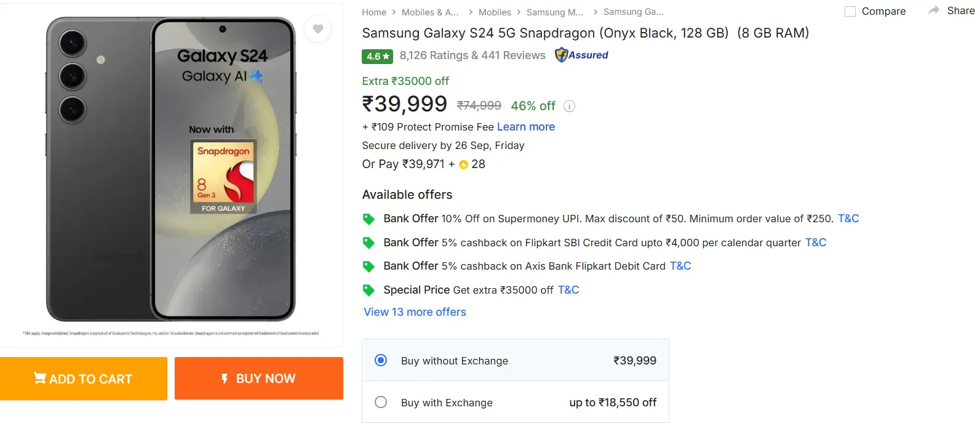Open the Mobiles breadcrumb
The width and height of the screenshot is (980, 426).
495,12
